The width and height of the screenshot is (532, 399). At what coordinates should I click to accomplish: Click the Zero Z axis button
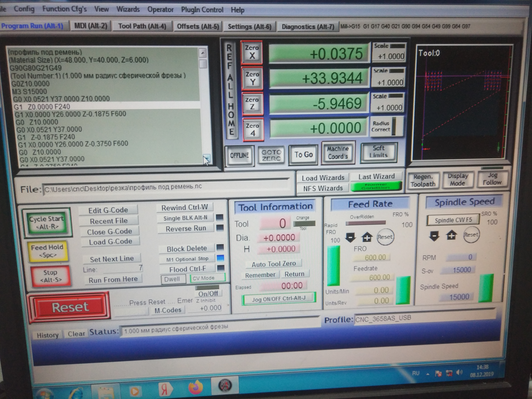252,104
